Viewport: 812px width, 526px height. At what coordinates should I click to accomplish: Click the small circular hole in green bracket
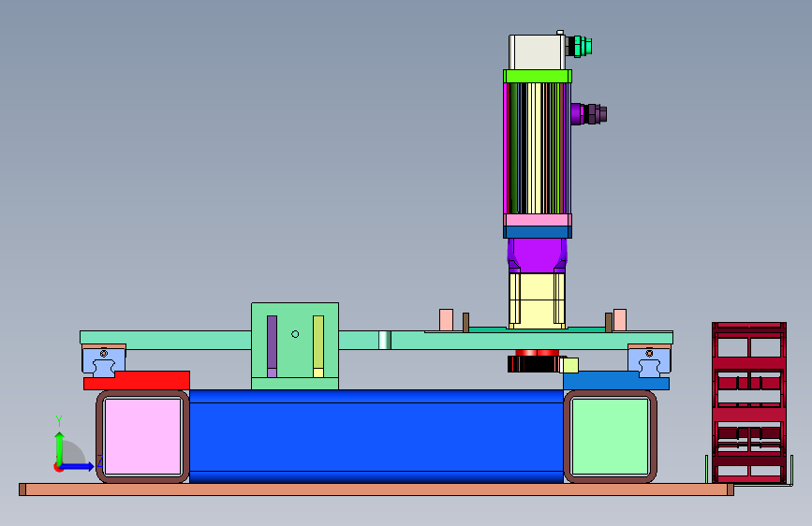[x=295, y=334]
